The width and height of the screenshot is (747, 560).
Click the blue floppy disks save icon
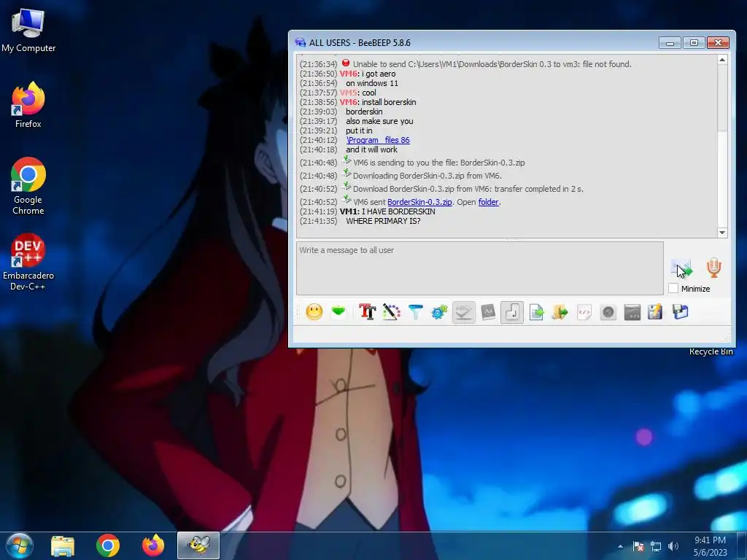(x=681, y=312)
